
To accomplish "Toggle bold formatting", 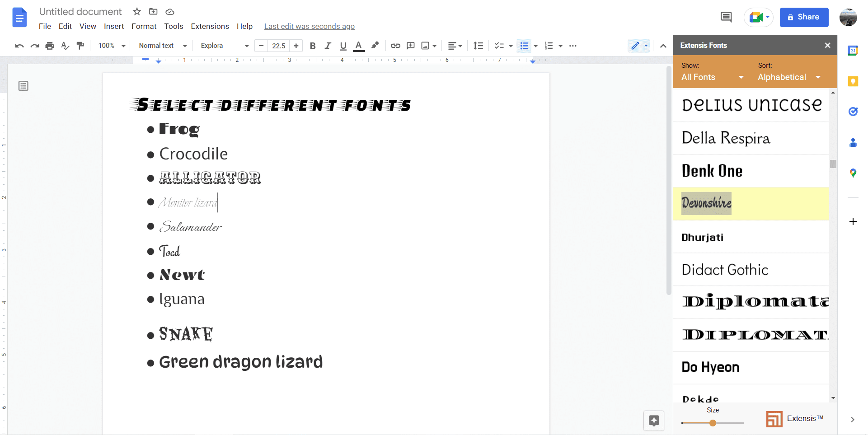I will pyautogui.click(x=312, y=46).
